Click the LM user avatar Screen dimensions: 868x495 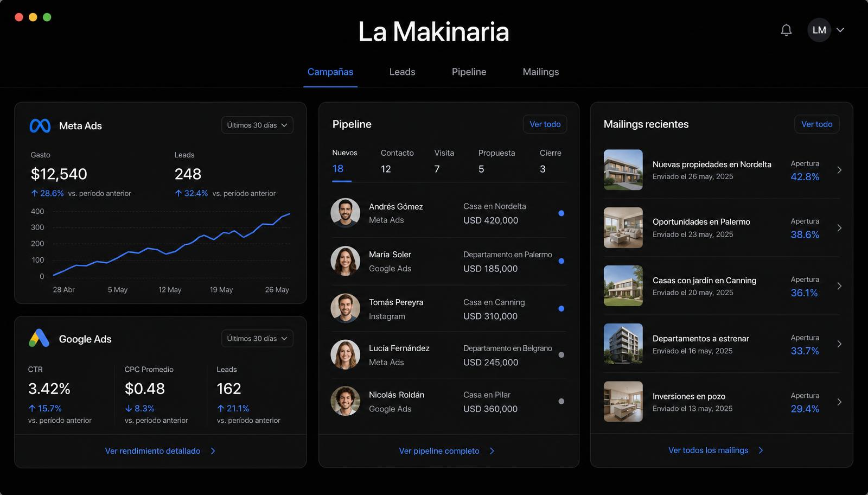click(x=819, y=30)
